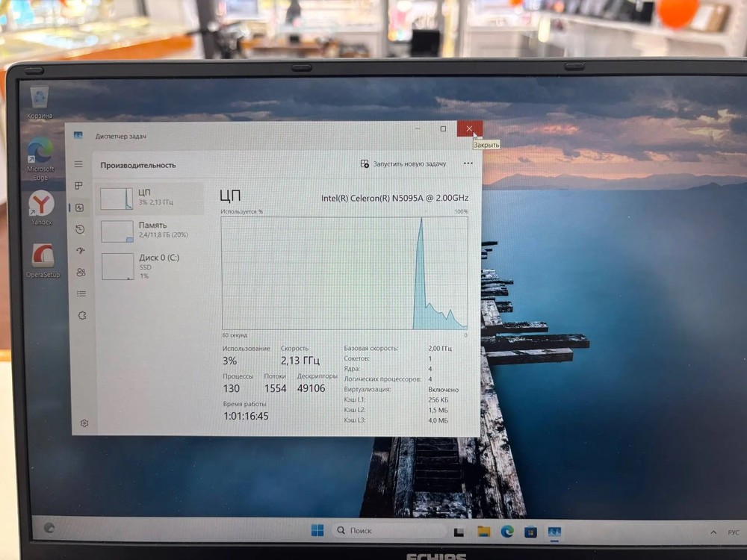This screenshot has height=560, width=747.
Task: Select the Диск 0 (C:) performance item
Action: [x=150, y=266]
